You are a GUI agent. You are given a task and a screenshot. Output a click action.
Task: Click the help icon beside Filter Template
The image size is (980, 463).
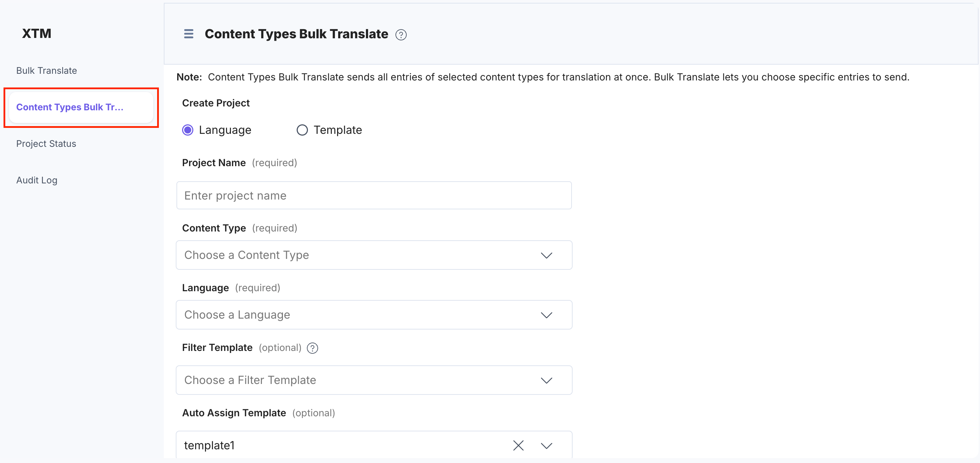tap(312, 348)
